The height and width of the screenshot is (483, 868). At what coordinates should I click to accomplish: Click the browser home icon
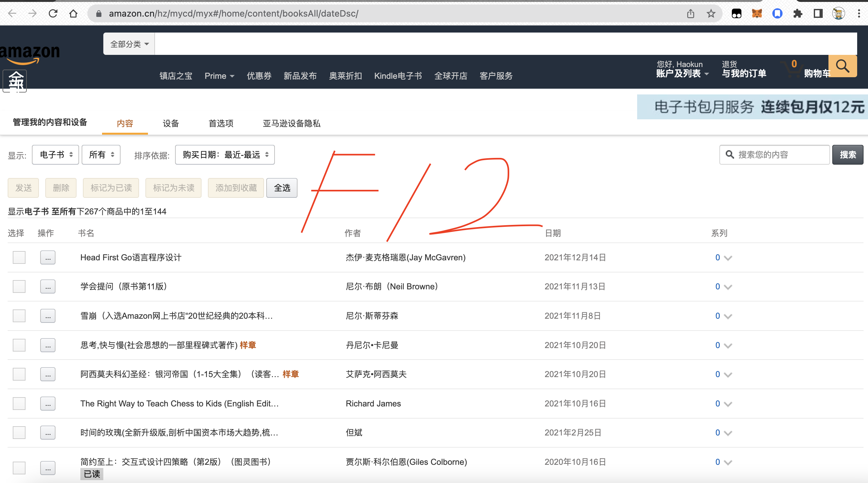coord(73,13)
